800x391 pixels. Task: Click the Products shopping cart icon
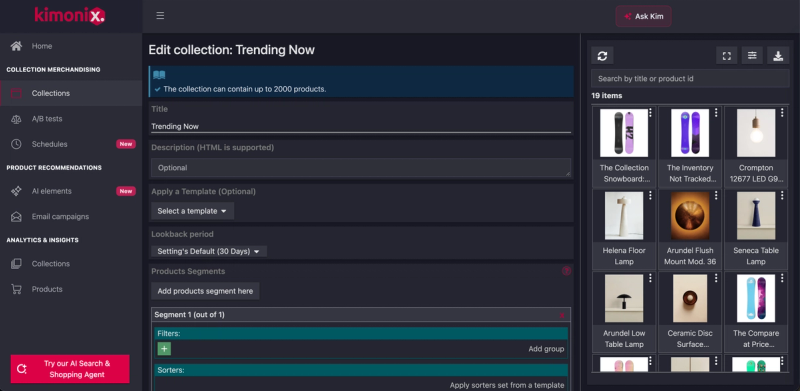[16, 289]
